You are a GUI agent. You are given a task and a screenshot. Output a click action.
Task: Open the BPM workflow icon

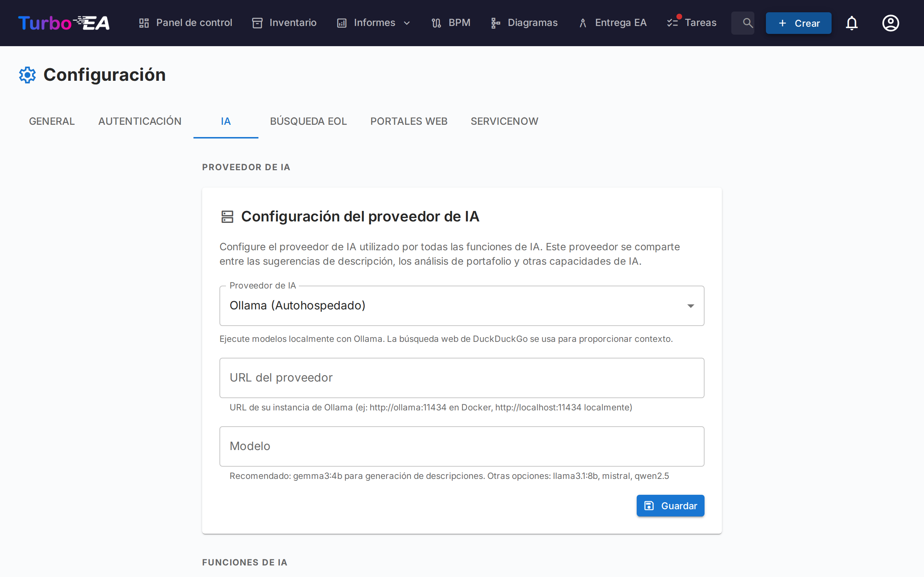pyautogui.click(x=436, y=22)
